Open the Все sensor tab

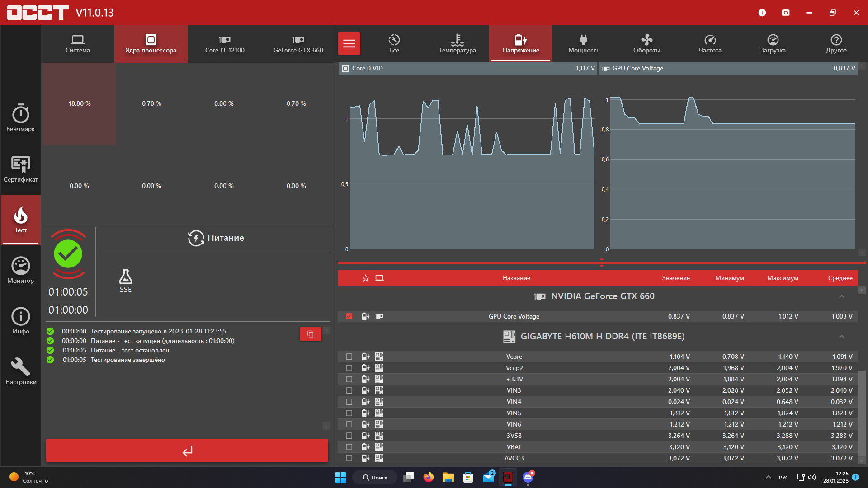(394, 43)
